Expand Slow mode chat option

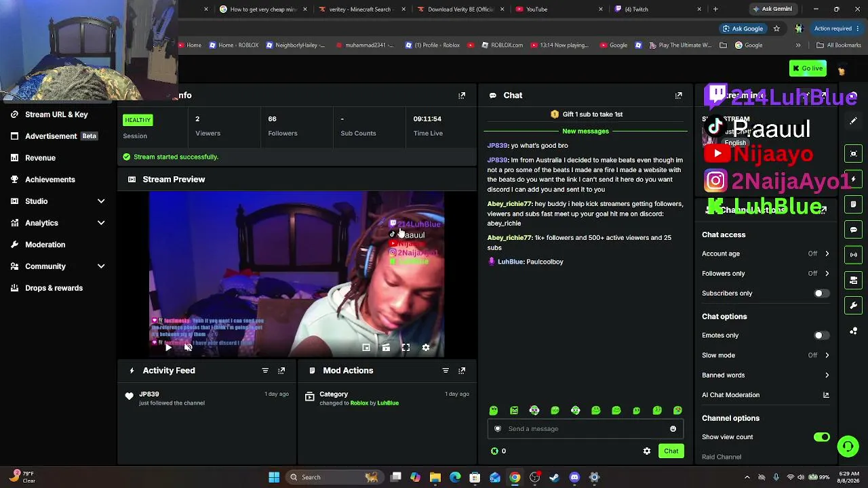[827, 355]
